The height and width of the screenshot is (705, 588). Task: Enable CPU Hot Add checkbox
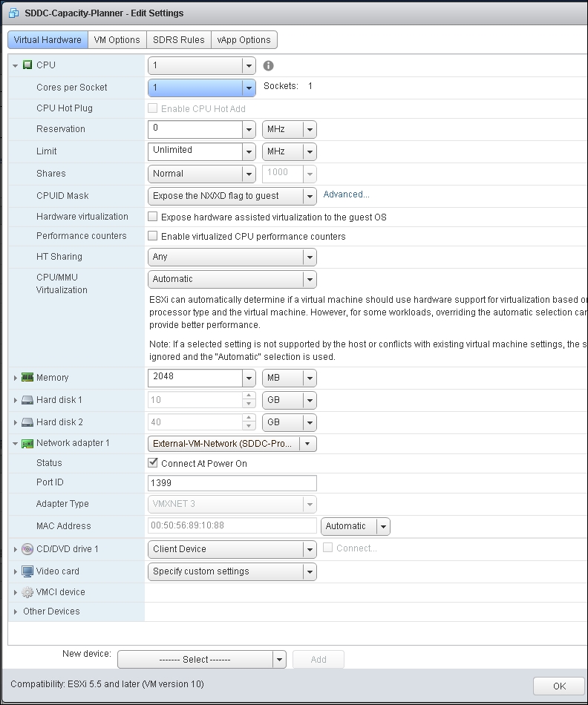pos(152,108)
